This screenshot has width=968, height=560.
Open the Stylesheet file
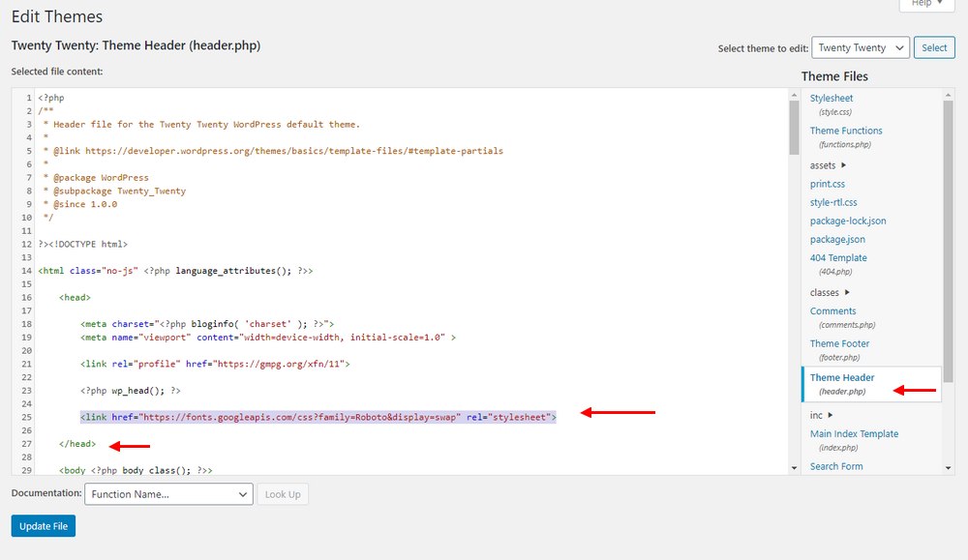[x=831, y=98]
